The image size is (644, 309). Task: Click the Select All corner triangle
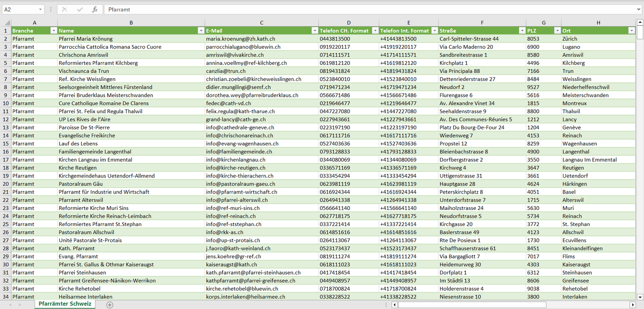(x=6, y=23)
